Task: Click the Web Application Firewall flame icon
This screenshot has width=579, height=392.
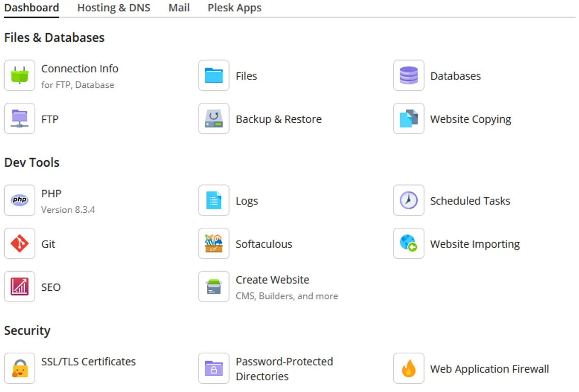Action: 409,368
